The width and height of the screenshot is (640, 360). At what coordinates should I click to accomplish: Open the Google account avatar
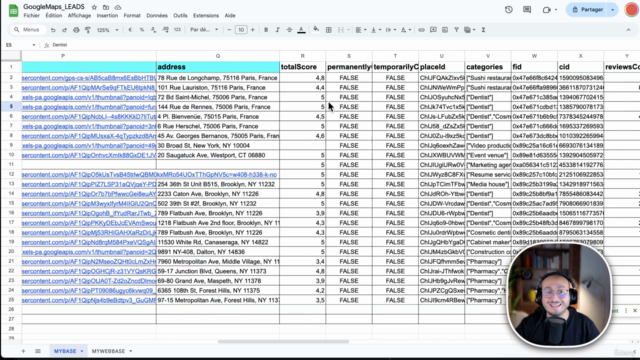[x=632, y=9]
